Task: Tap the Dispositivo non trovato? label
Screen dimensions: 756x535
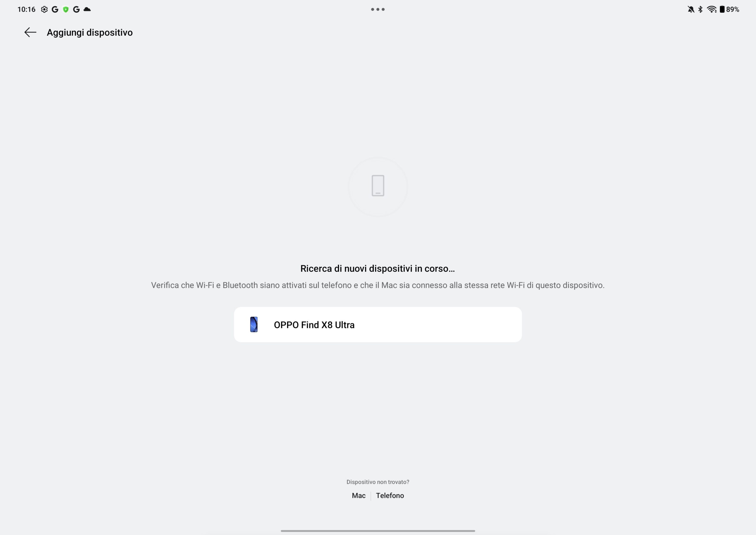Action: click(x=378, y=482)
